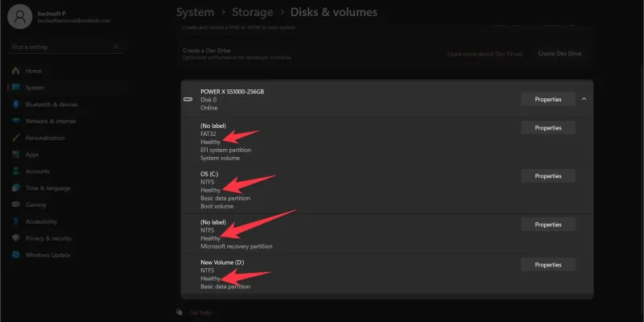Click the Bluetooth & devices icon
This screenshot has width=644, height=322.
(x=15, y=105)
